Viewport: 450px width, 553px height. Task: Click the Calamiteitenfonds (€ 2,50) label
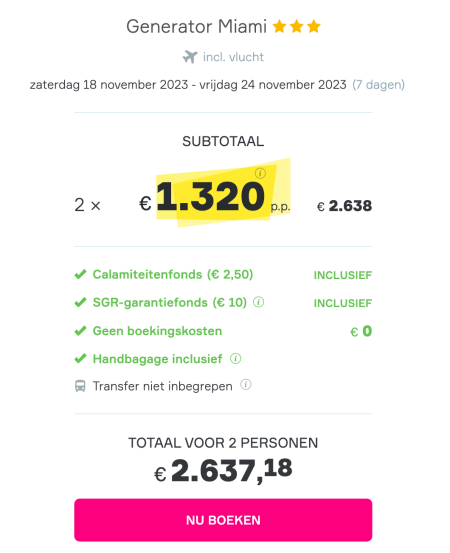(173, 274)
